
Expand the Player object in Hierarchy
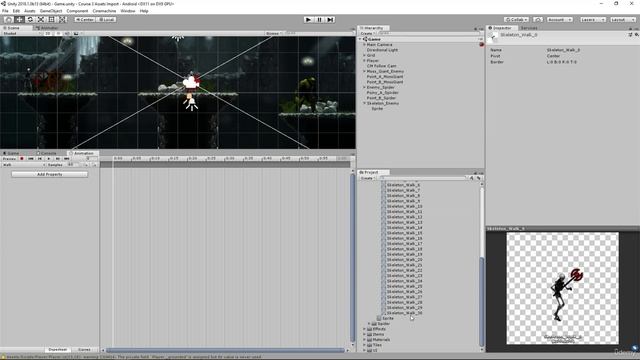pyautogui.click(x=364, y=60)
